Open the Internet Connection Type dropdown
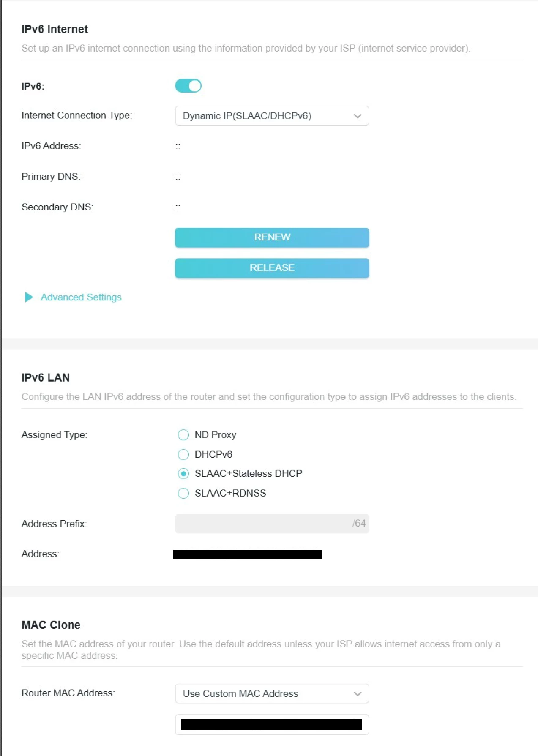The width and height of the screenshot is (538, 756). point(272,116)
